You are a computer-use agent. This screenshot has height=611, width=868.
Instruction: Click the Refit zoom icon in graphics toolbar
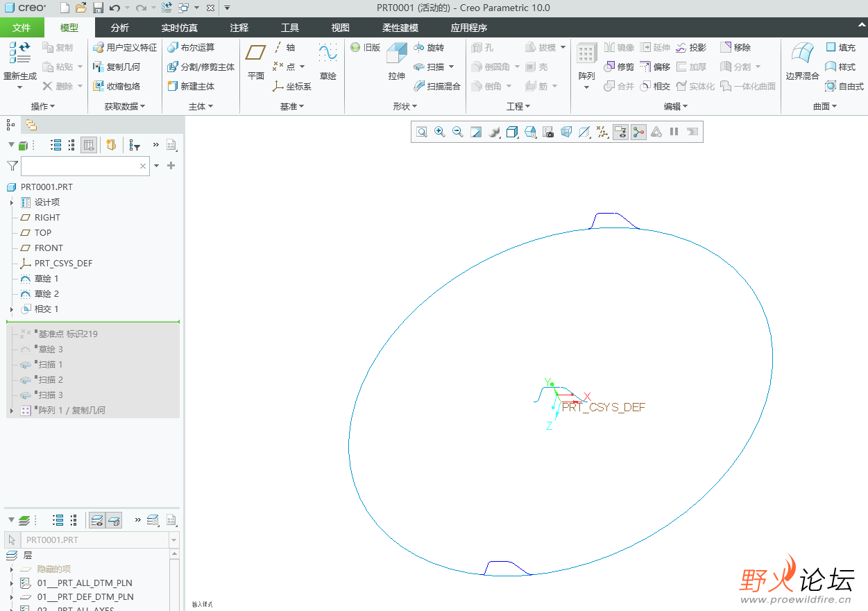421,132
